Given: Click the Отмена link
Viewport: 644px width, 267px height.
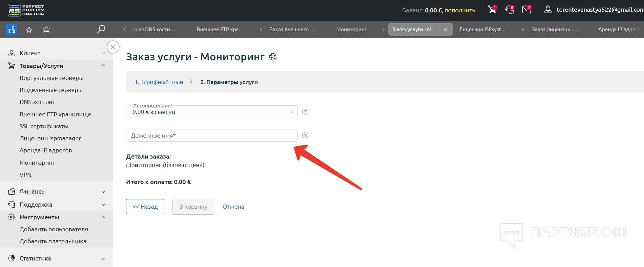Looking at the screenshot, I should tap(234, 207).
